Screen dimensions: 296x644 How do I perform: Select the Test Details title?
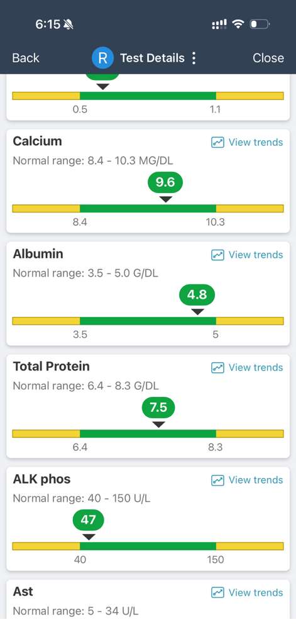[152, 58]
